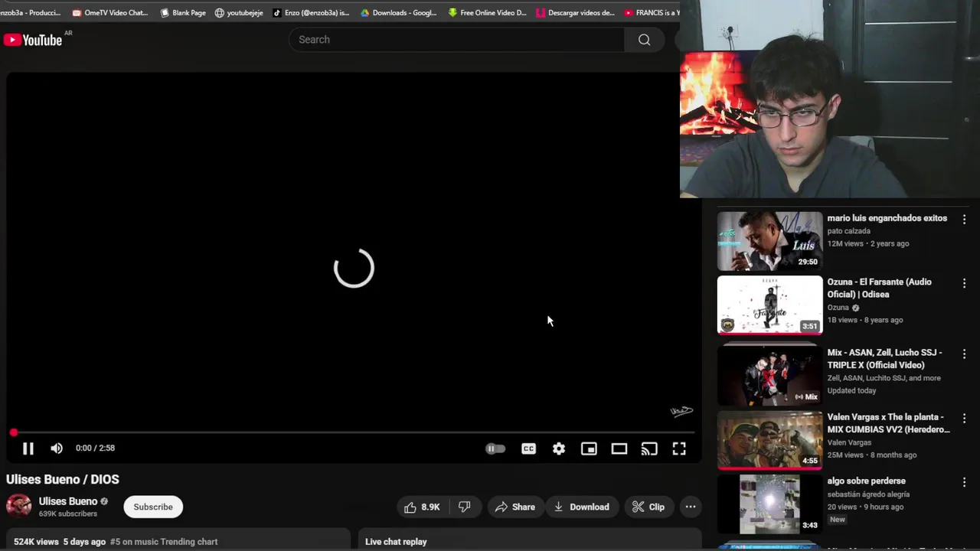The height and width of the screenshot is (551, 980).
Task: Open the Free Online Video Downloader bookmark
Action: click(x=488, y=12)
